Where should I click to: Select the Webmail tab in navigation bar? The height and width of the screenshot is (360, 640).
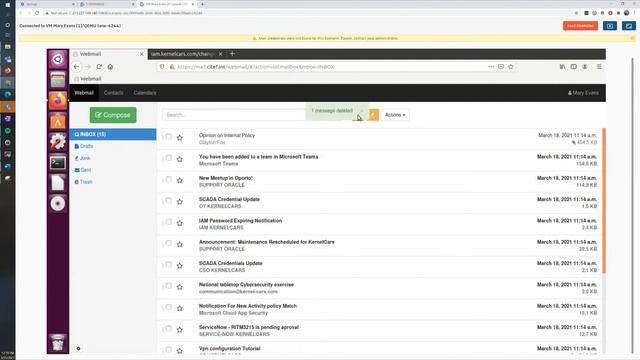tap(84, 93)
